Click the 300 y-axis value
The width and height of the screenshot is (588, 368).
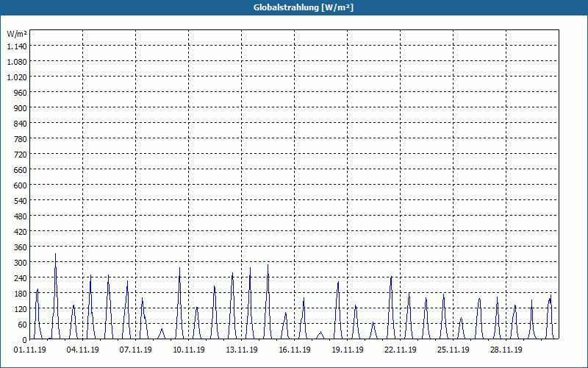21,263
